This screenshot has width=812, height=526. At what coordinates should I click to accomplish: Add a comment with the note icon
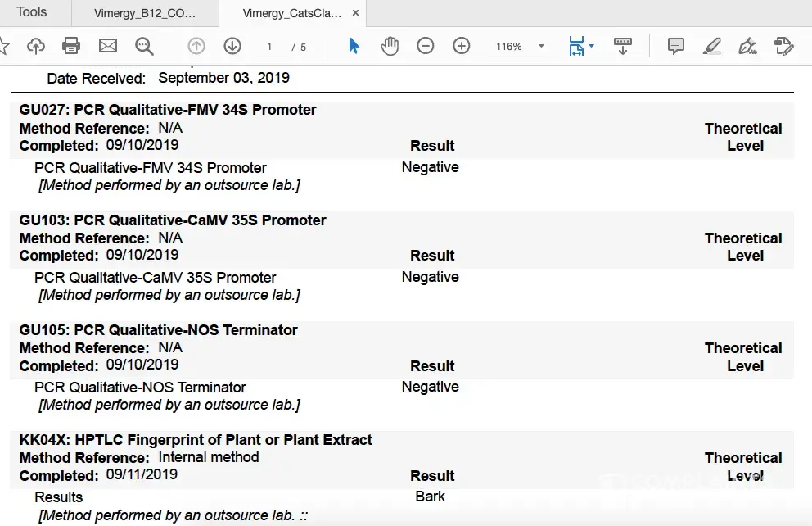676,46
